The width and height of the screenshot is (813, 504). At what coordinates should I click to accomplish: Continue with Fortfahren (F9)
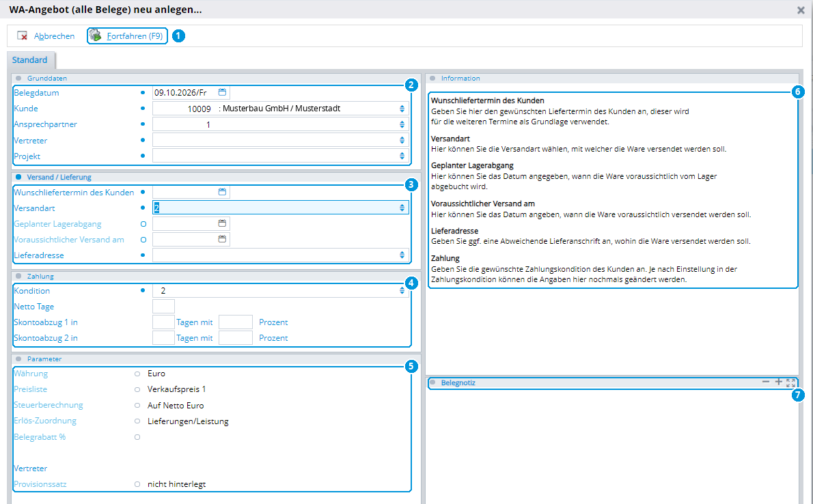[x=127, y=36]
